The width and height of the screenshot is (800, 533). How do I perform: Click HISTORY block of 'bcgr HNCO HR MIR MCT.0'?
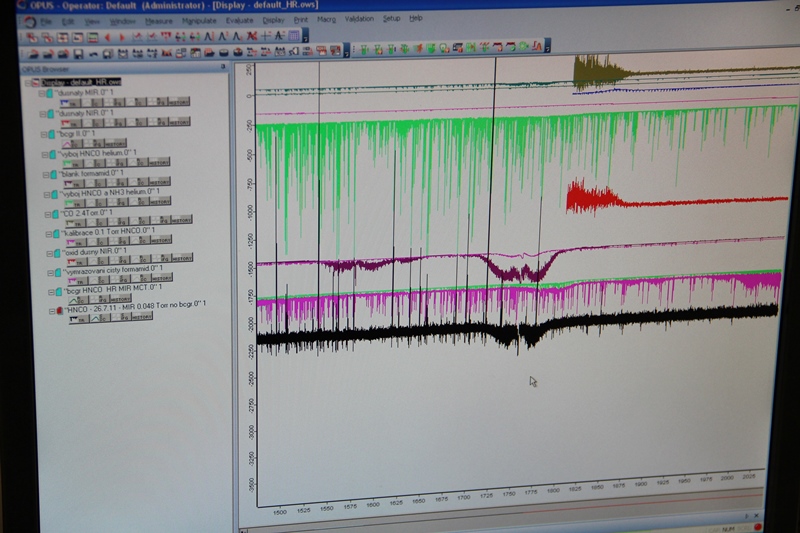pyautogui.click(x=121, y=299)
